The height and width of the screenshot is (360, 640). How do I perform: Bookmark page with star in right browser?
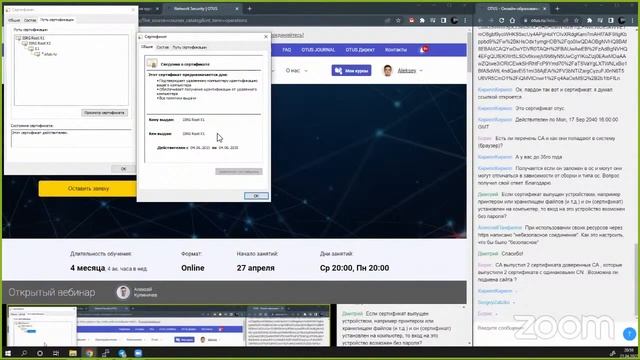576,20
